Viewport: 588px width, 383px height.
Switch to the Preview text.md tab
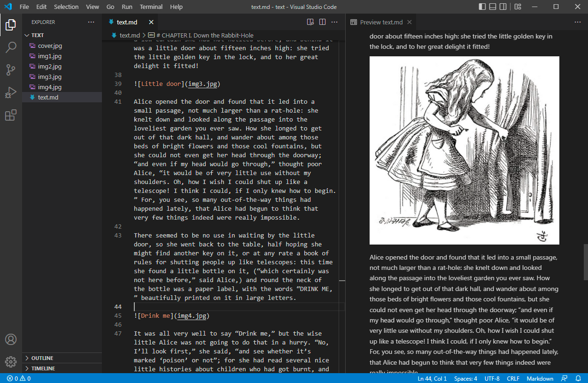(x=381, y=22)
